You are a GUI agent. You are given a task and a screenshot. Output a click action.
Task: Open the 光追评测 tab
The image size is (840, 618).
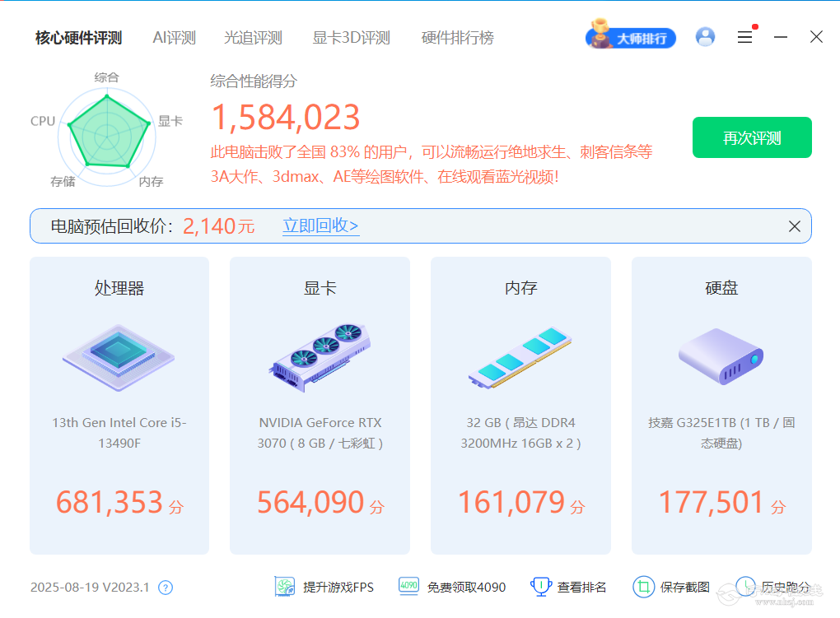pyautogui.click(x=253, y=38)
